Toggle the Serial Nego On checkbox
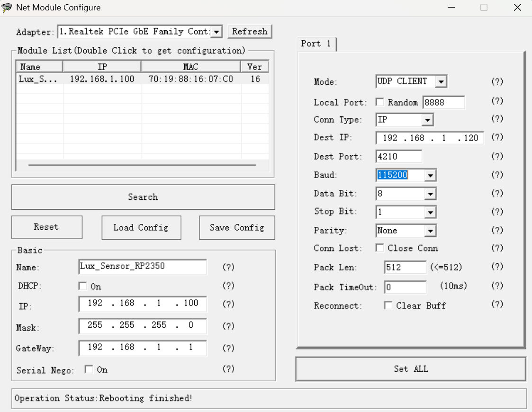Viewport: 532px width, 412px height. [89, 369]
